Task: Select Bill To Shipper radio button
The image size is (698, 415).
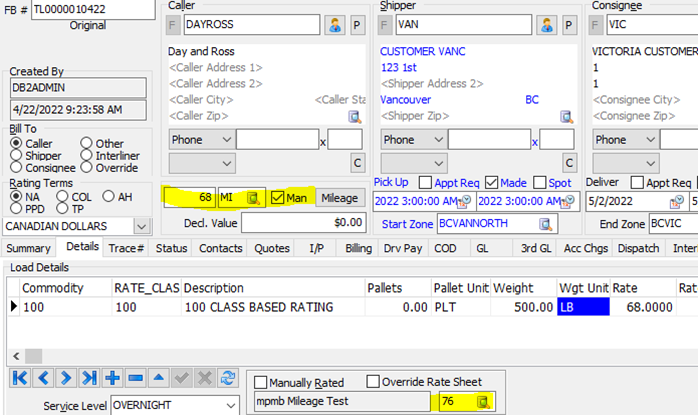Action: point(16,155)
